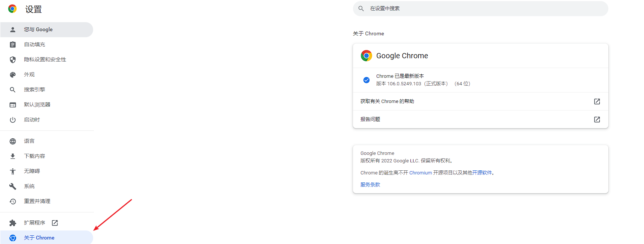Click the 启动时 power icon
644x244 pixels.
(13, 120)
